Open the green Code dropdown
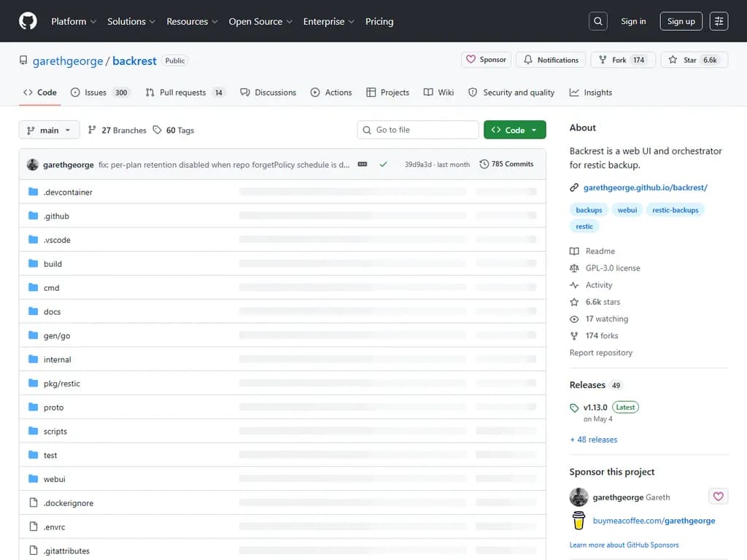 pyautogui.click(x=514, y=130)
